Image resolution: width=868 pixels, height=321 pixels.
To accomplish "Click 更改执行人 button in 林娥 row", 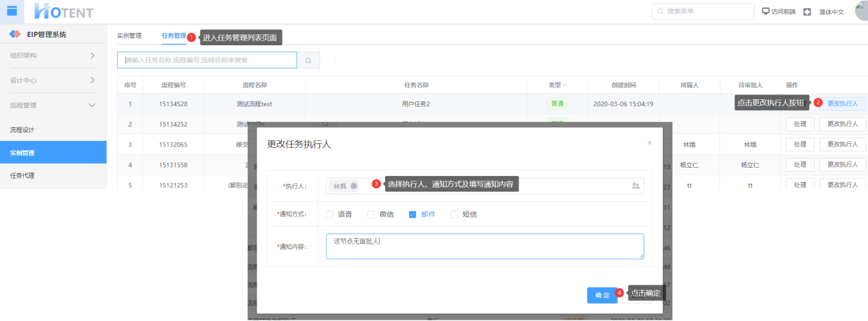I will click(843, 145).
